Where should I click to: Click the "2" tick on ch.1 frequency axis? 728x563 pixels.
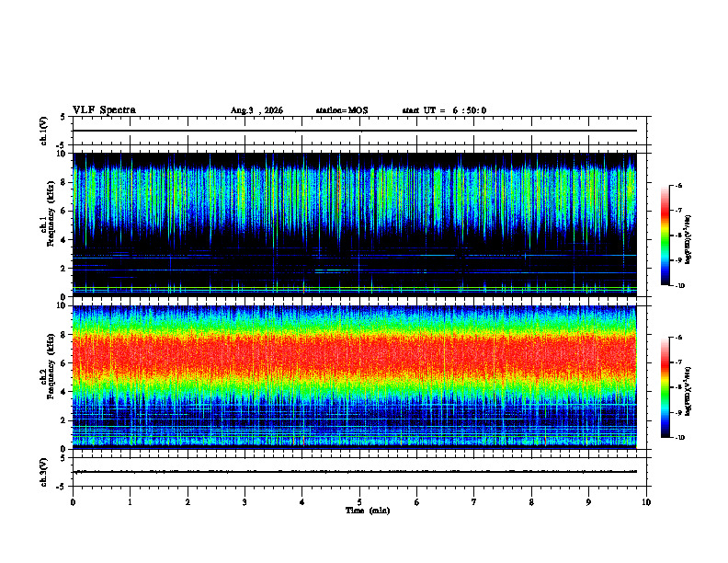(x=64, y=269)
